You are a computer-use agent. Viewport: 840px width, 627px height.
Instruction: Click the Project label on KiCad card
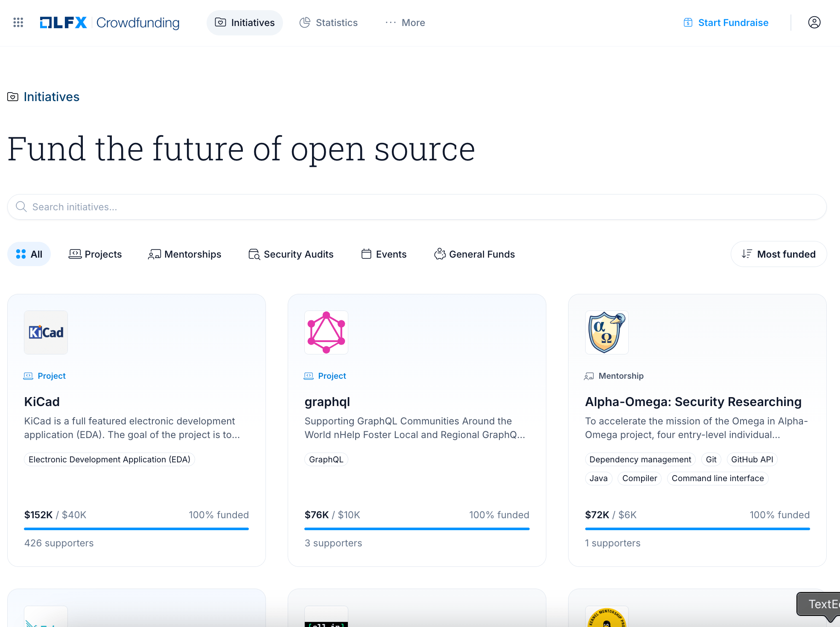[52, 376]
